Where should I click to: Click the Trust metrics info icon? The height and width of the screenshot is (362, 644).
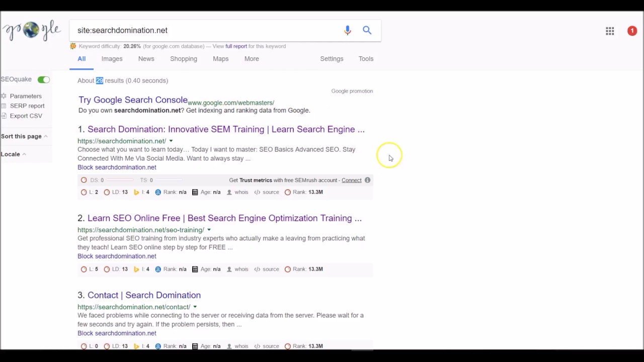367,180
